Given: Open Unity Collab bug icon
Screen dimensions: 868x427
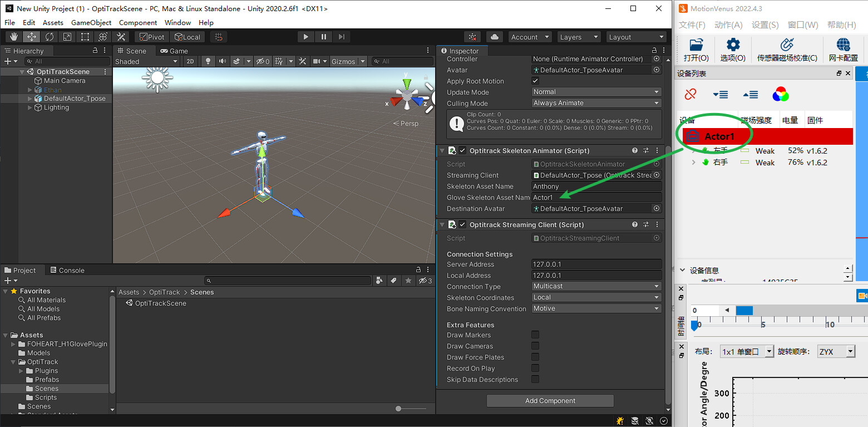Looking at the screenshot, I should pyautogui.click(x=472, y=37).
